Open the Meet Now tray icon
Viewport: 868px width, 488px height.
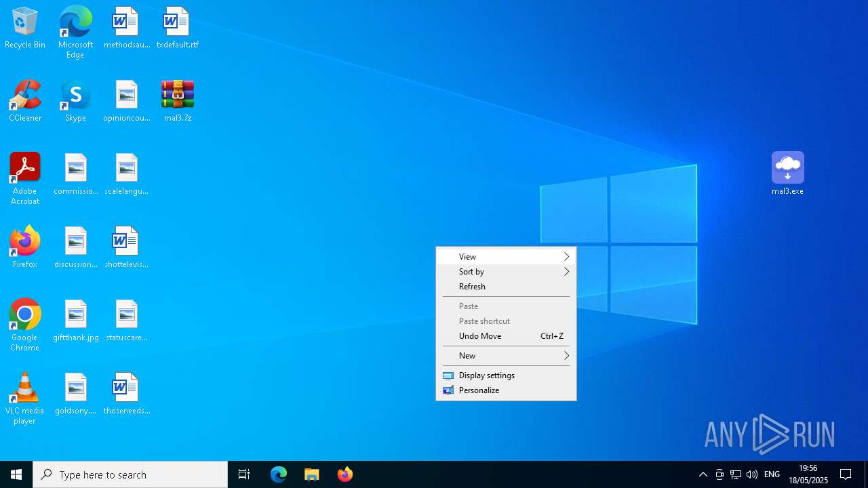pyautogui.click(x=719, y=474)
